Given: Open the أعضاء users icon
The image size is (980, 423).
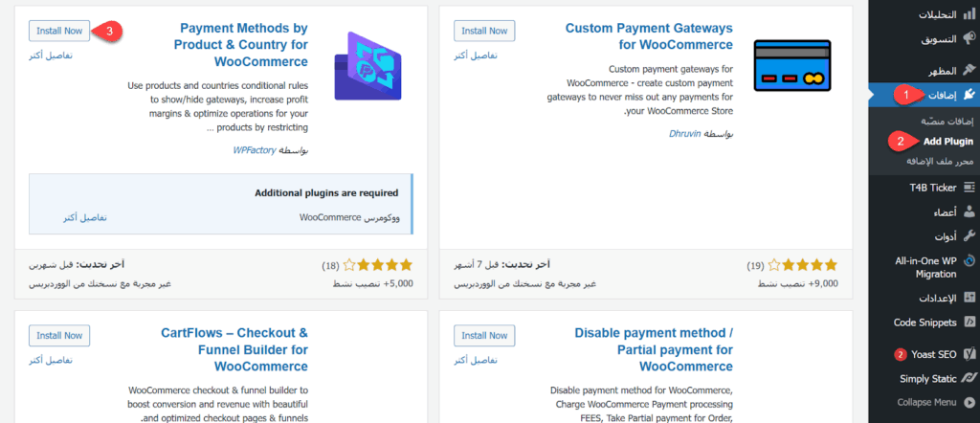Looking at the screenshot, I should (x=969, y=211).
